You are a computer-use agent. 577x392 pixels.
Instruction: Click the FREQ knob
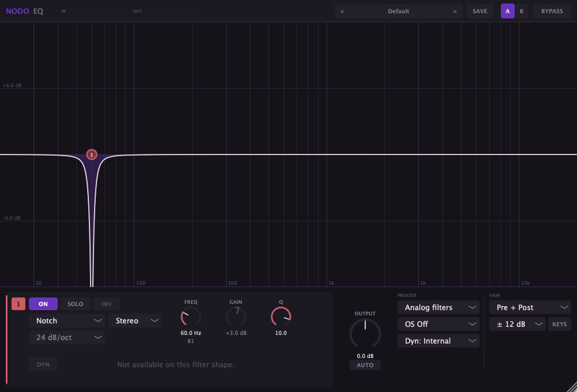point(190,316)
